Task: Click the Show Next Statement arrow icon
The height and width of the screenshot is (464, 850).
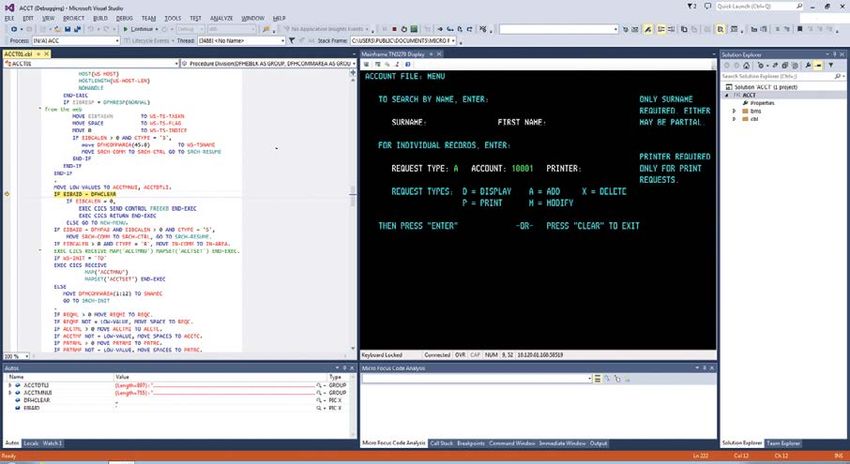Action: click(x=440, y=29)
